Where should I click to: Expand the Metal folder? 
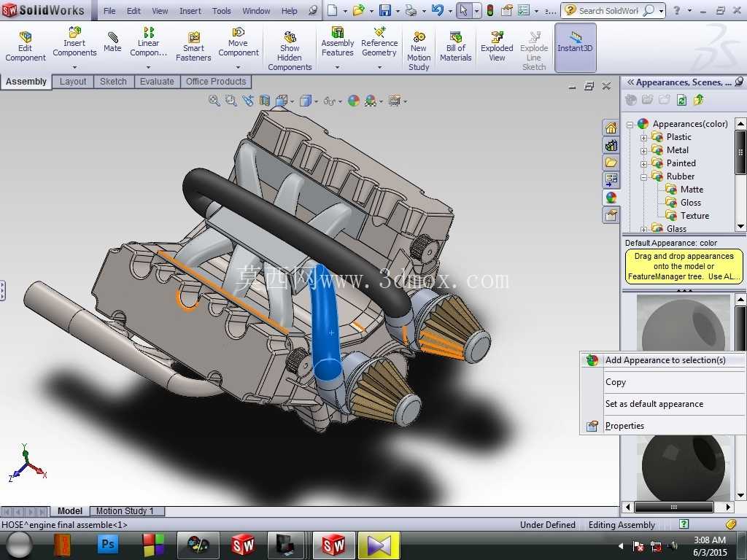click(x=643, y=150)
